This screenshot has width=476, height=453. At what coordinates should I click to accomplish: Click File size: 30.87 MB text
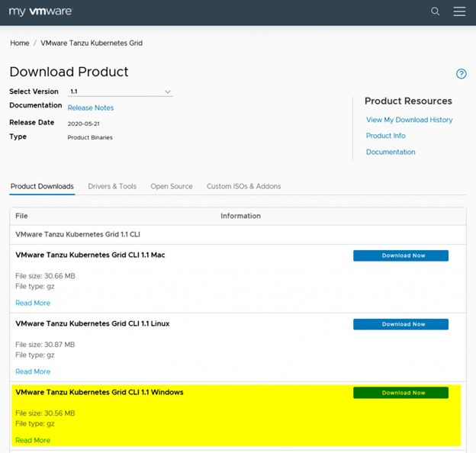(45, 345)
